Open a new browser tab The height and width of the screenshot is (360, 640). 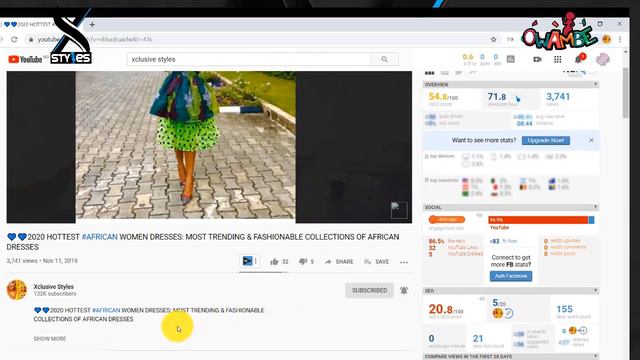pos(92,24)
